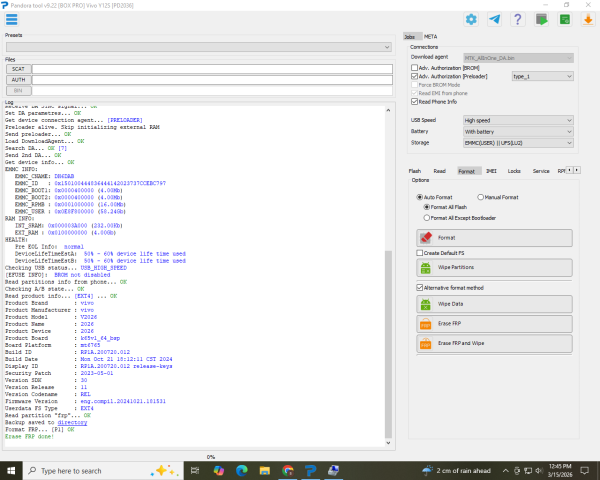Open Copilot icon on taskbar
The width and height of the screenshot is (600, 480).
[218, 471]
